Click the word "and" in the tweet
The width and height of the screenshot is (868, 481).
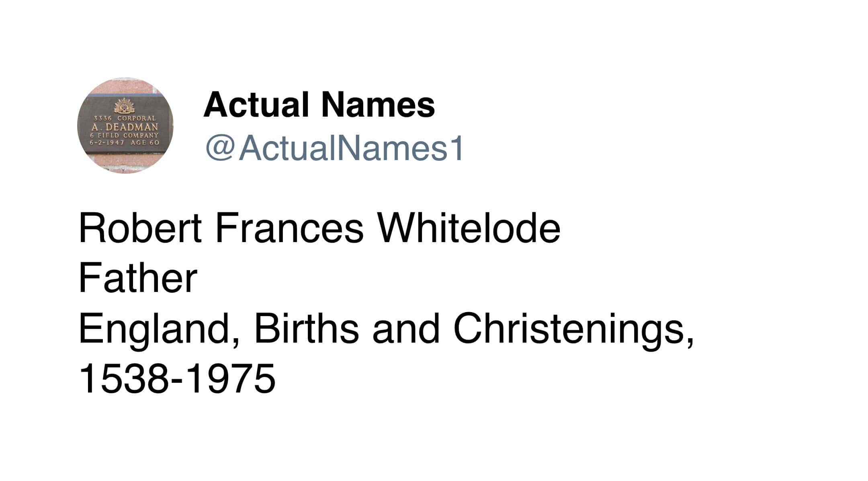406,329
